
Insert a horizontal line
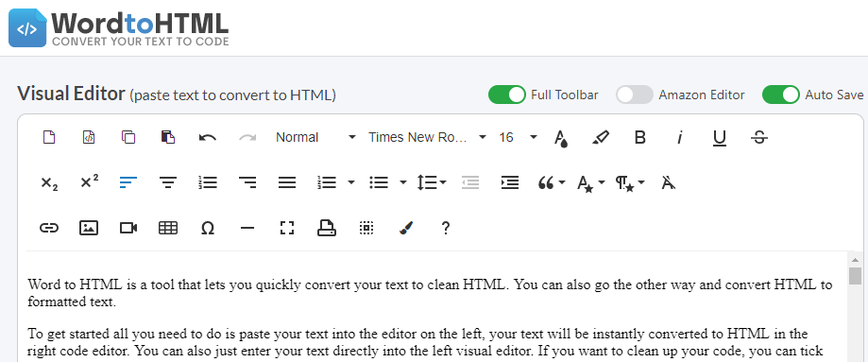tap(247, 228)
